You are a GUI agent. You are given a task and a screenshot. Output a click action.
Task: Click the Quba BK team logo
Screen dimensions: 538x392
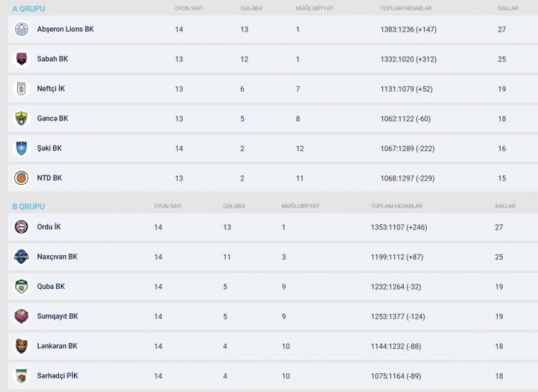pos(22,287)
